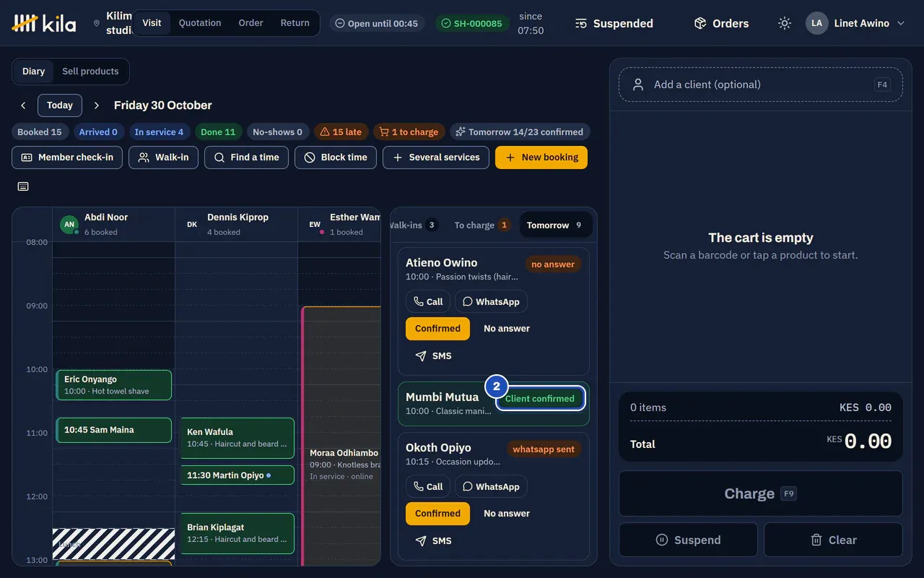Toggle the light theme sun icon

785,23
